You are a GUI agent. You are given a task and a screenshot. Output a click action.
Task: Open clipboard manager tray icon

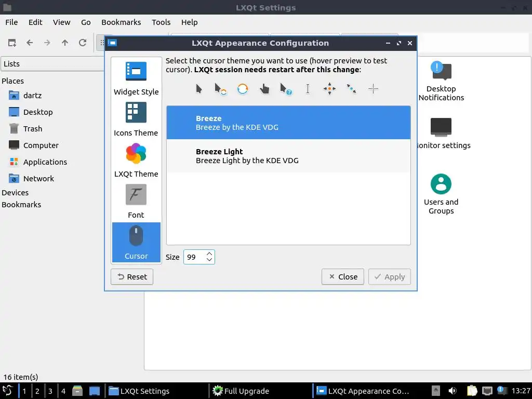pos(472,391)
